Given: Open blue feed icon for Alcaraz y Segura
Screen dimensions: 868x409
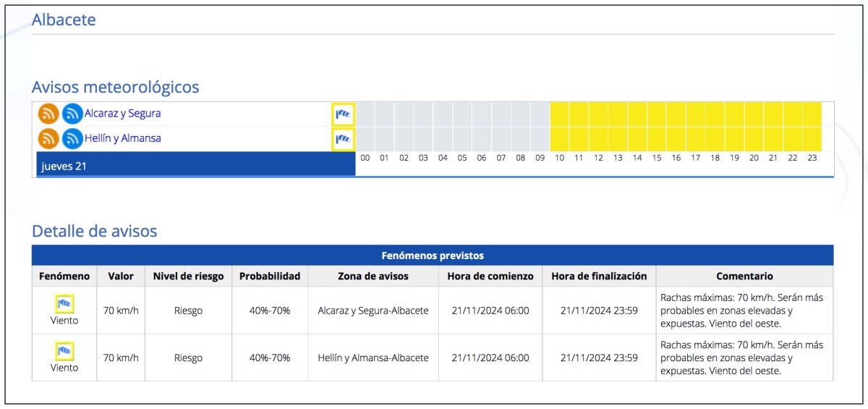Looking at the screenshot, I should point(72,114).
